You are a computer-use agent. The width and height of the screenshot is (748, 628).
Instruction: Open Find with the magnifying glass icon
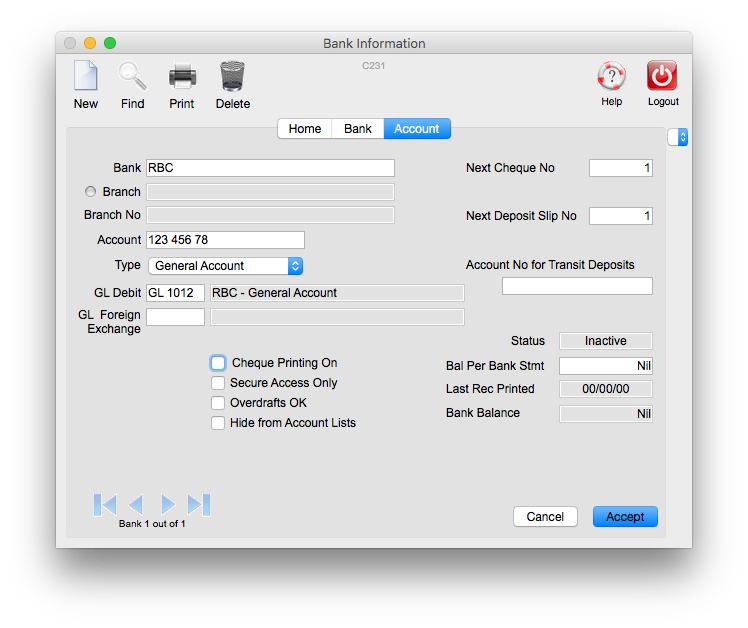132,77
